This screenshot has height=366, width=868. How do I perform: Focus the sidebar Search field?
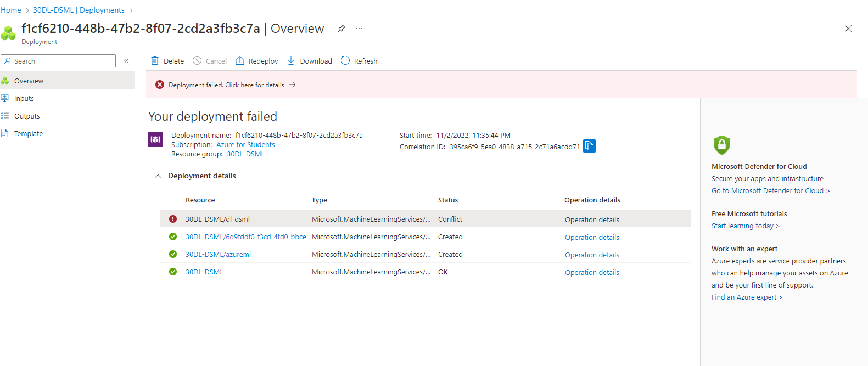(x=58, y=61)
